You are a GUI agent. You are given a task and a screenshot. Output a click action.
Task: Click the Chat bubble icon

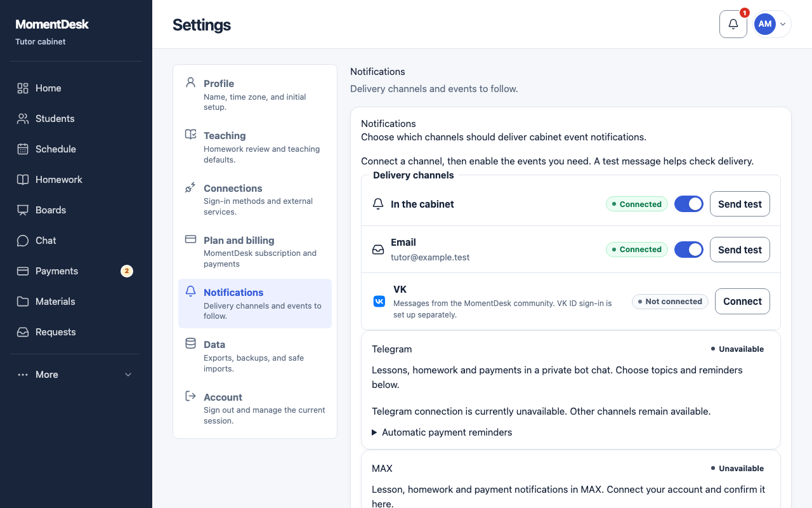pos(23,241)
